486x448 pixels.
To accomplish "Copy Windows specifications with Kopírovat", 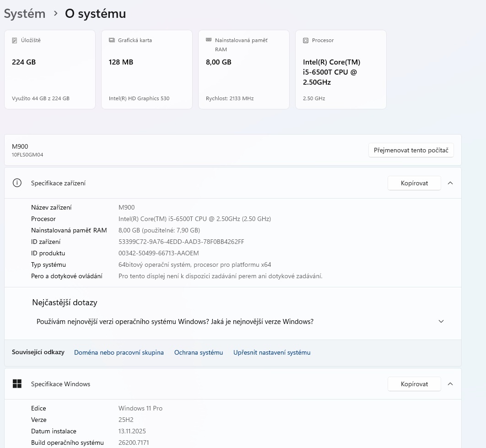I will click(414, 384).
